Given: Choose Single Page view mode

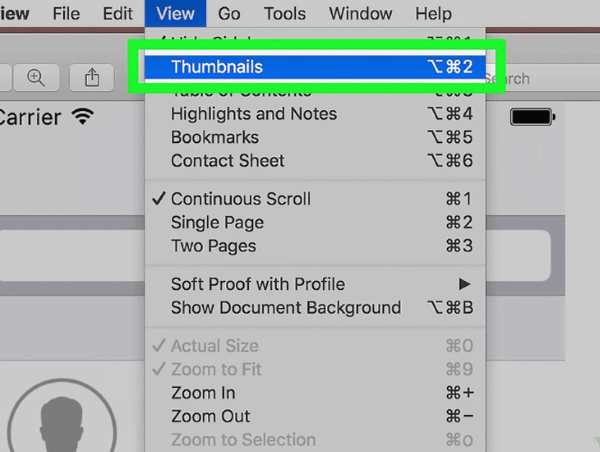Looking at the screenshot, I should click(x=217, y=222).
